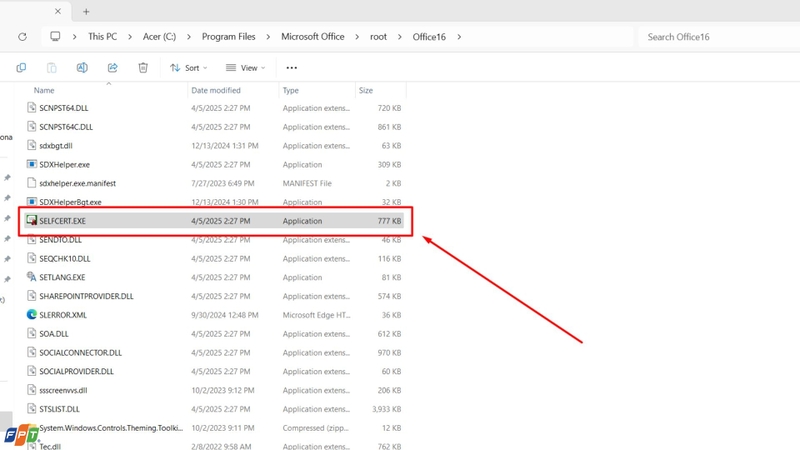Click 777 KB size of SELFCERT.EXE
The image size is (800, 450).
tap(389, 221)
